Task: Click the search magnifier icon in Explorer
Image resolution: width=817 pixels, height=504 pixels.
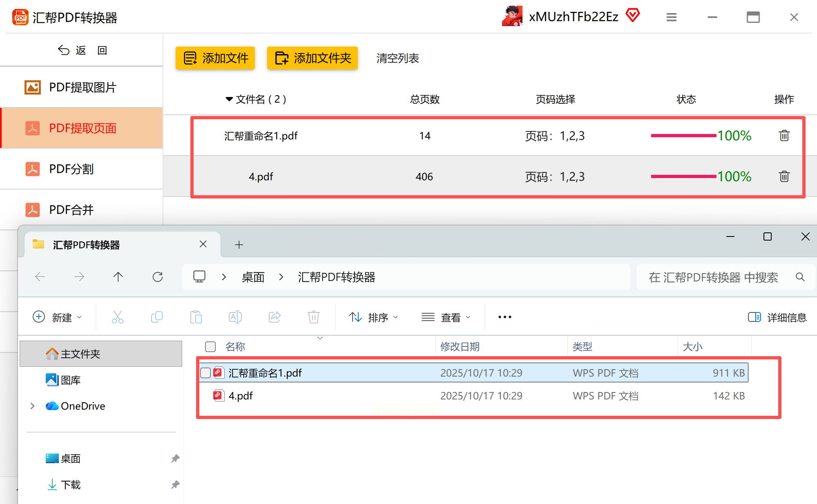Action: pyautogui.click(x=800, y=277)
